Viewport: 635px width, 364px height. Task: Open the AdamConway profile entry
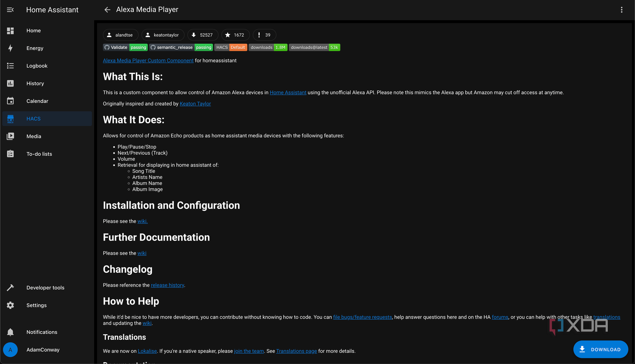click(47, 350)
